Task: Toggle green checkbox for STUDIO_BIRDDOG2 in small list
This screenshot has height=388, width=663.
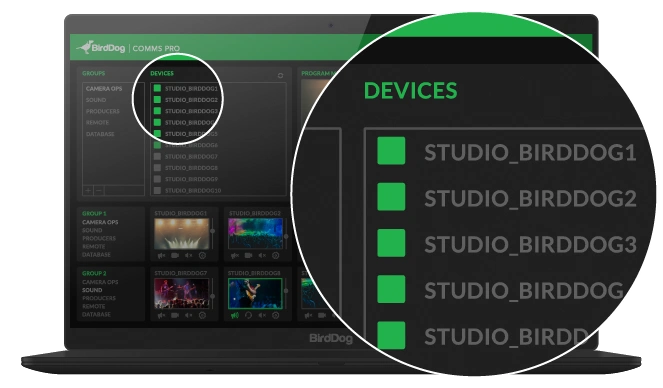Action: 157,100
